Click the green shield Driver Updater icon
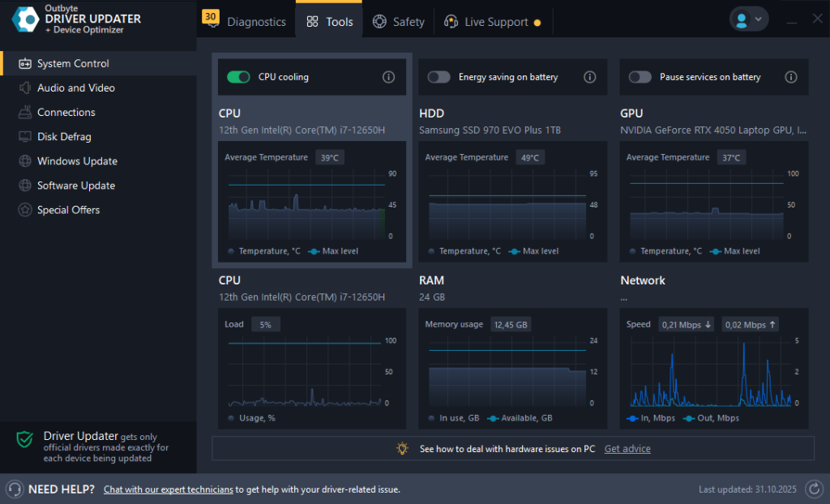Image resolution: width=830 pixels, height=504 pixels. (x=25, y=439)
